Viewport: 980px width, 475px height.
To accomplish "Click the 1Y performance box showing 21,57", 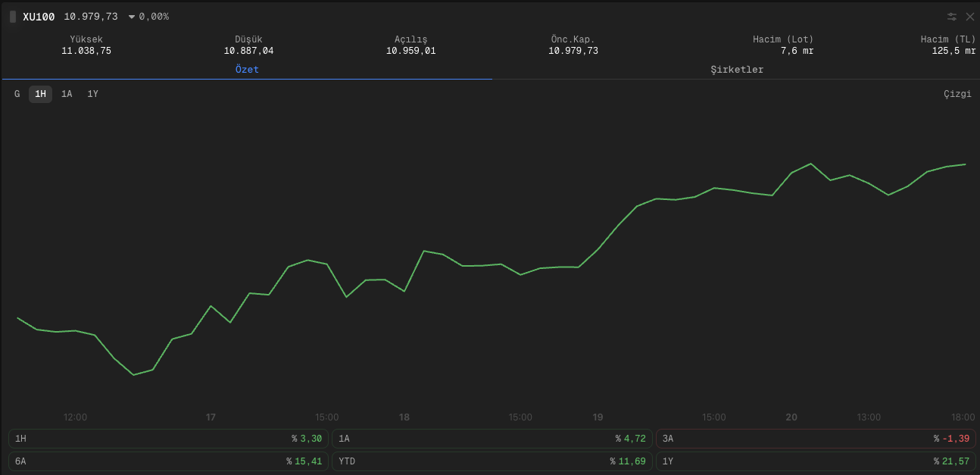I will [x=815, y=461].
